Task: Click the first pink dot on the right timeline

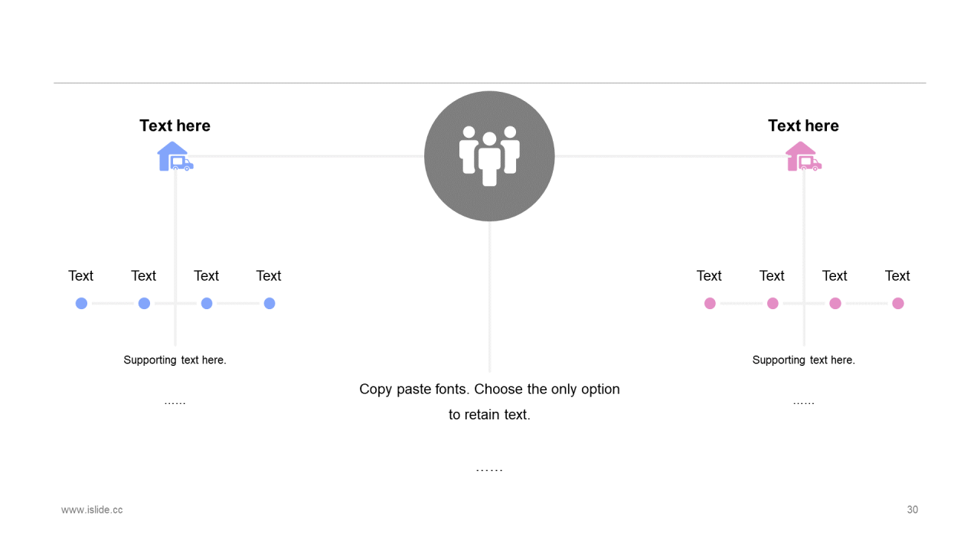Action: click(x=710, y=303)
